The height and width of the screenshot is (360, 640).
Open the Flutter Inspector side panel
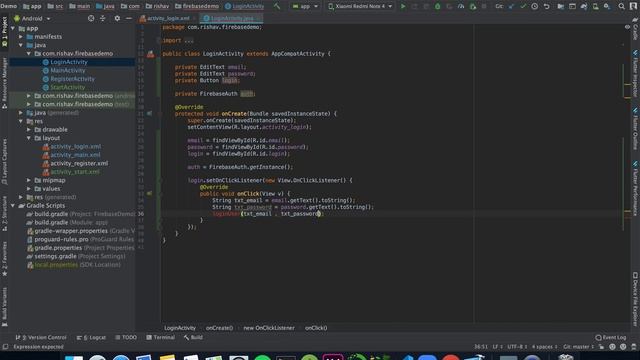(x=635, y=74)
